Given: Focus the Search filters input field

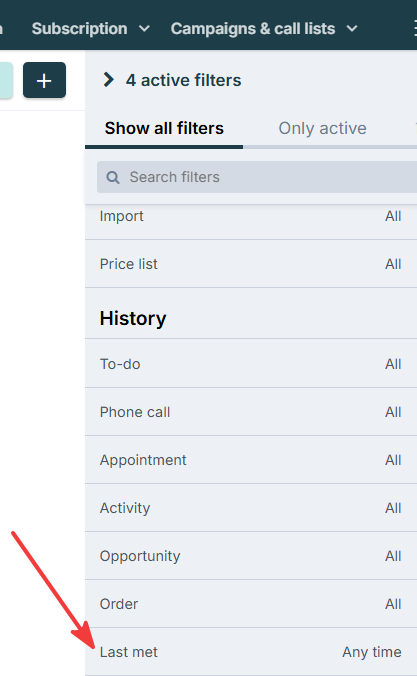Looking at the screenshot, I should pyautogui.click(x=257, y=177).
